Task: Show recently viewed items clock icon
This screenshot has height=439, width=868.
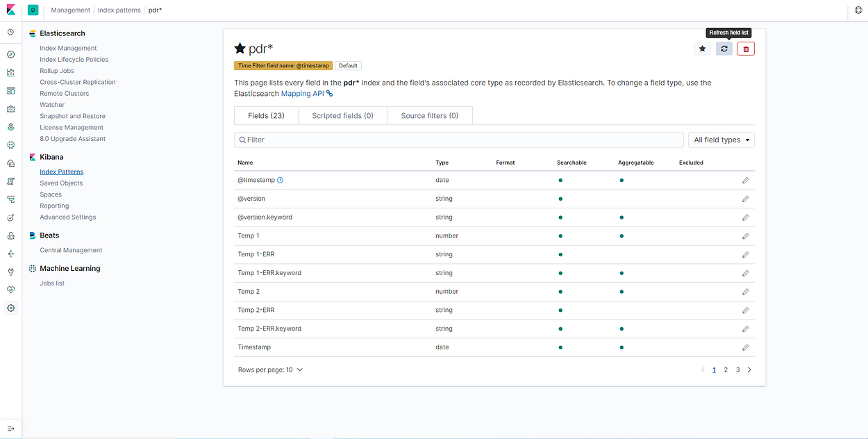Action: pyautogui.click(x=10, y=32)
